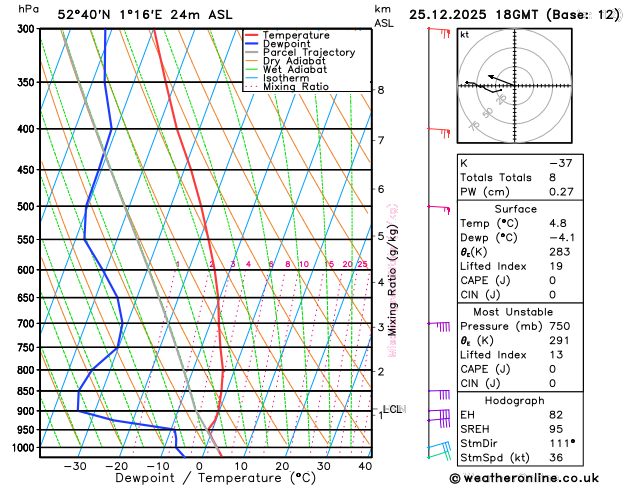Click the green surface wind barb
The width and height of the screenshot is (629, 486).
[439, 455]
